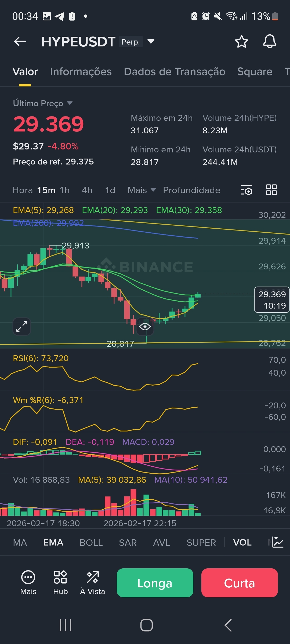Add HYPEUSDT to favorites with the star
Viewport: 290px width, 644px height.
click(241, 42)
